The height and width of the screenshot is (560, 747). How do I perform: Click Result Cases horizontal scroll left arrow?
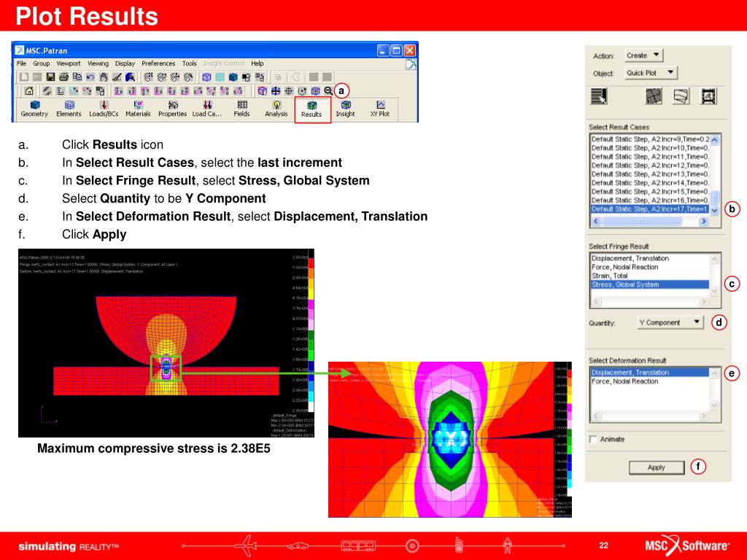(596, 222)
